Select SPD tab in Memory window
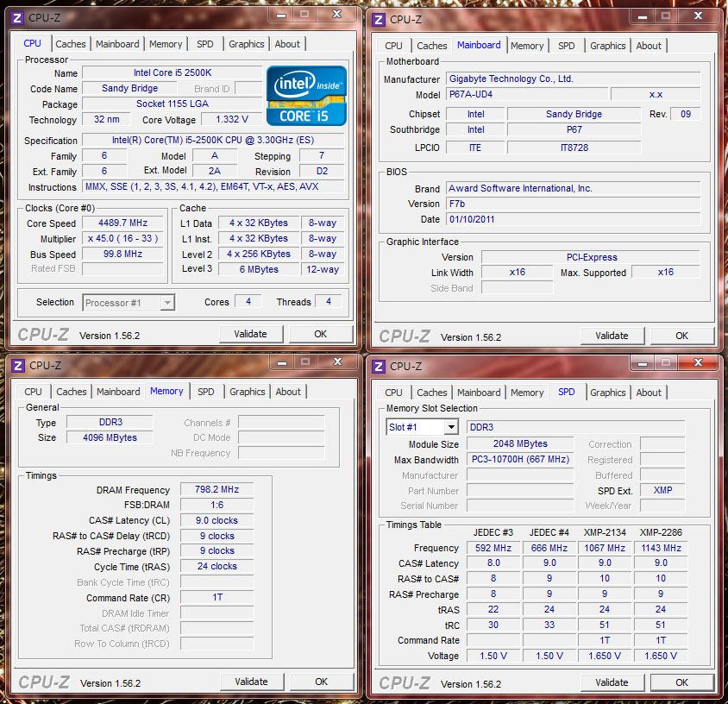The width and height of the screenshot is (728, 704). click(205, 392)
